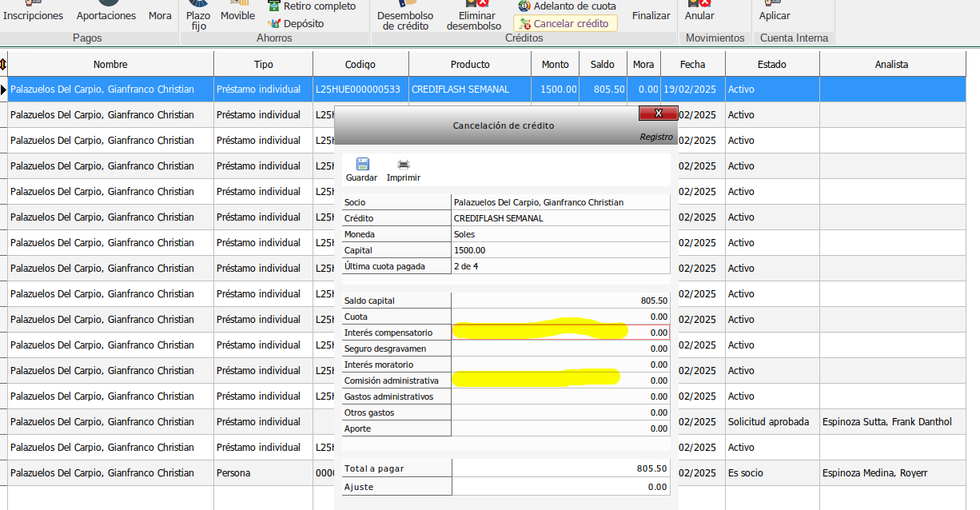Click the Ajuste value field
The width and height of the screenshot is (980, 510).
(x=560, y=487)
